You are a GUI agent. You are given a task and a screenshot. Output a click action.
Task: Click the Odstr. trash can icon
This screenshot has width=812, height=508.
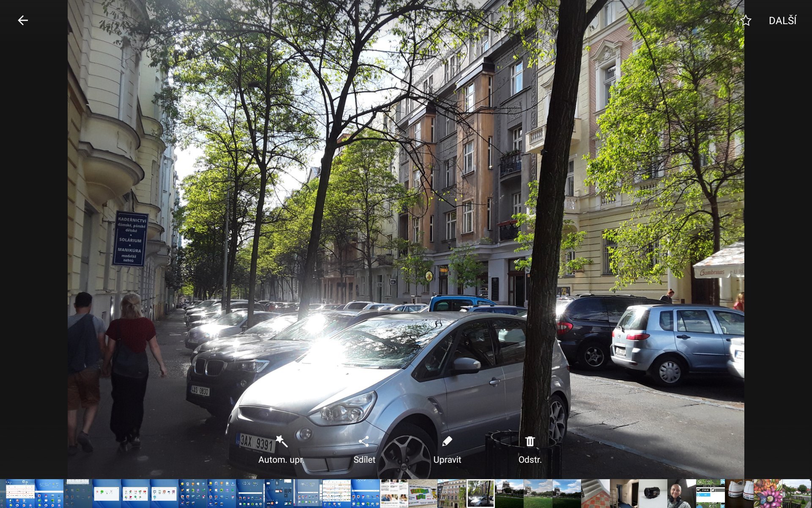click(530, 442)
